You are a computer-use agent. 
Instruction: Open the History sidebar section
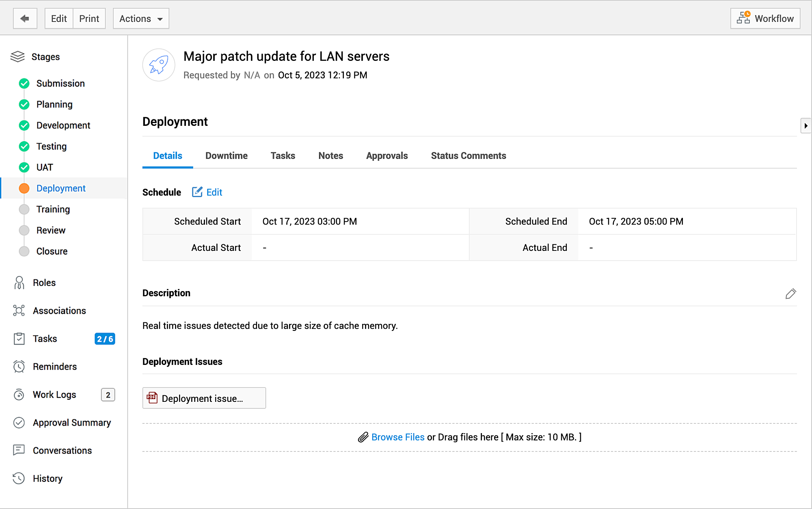(x=47, y=479)
